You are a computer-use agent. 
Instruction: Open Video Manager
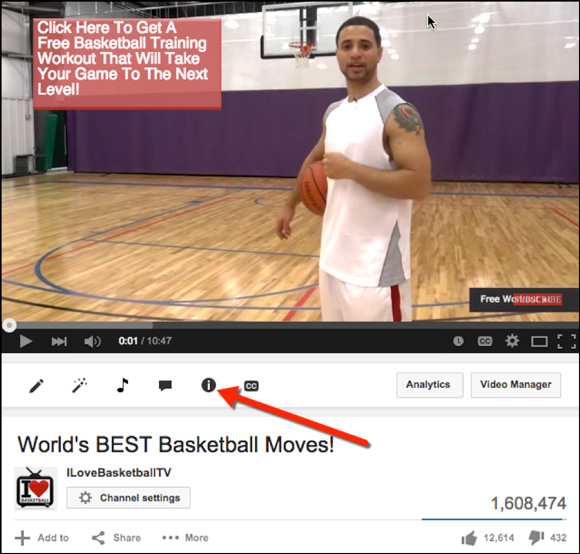[x=516, y=385]
